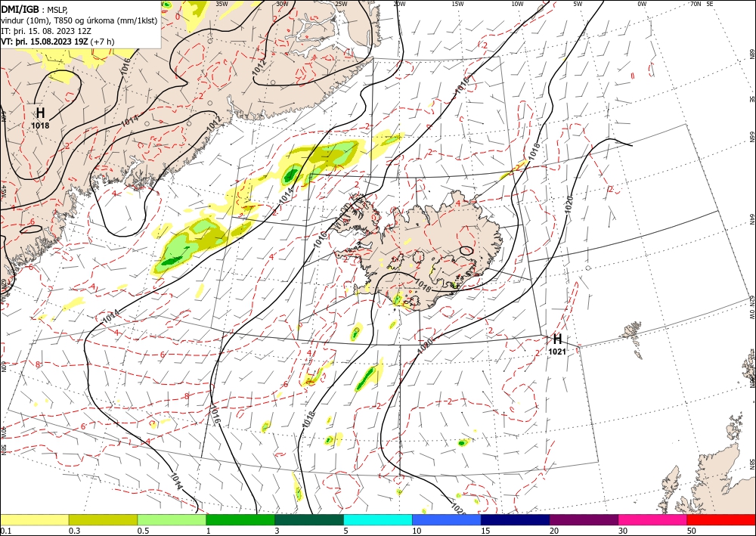Click the 'IT: þri. 15. 08. 2023 12Z' line
This screenshot has height=536, width=756.
pos(47,30)
